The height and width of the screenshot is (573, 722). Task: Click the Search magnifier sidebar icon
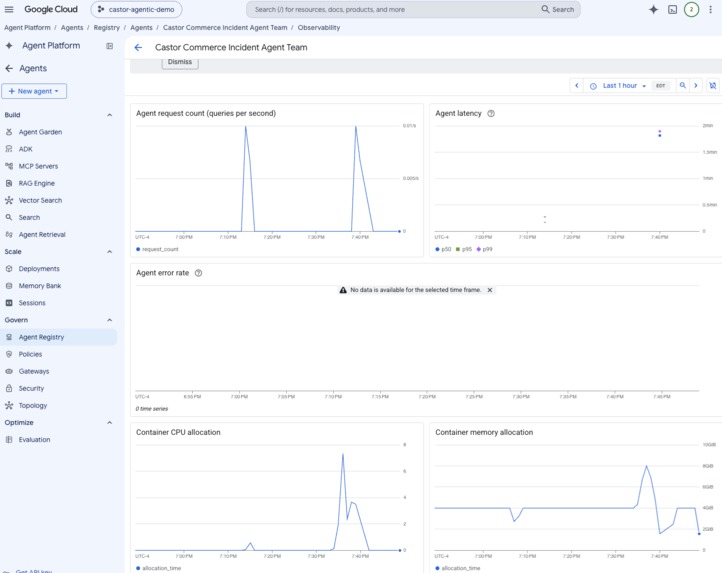(9, 217)
